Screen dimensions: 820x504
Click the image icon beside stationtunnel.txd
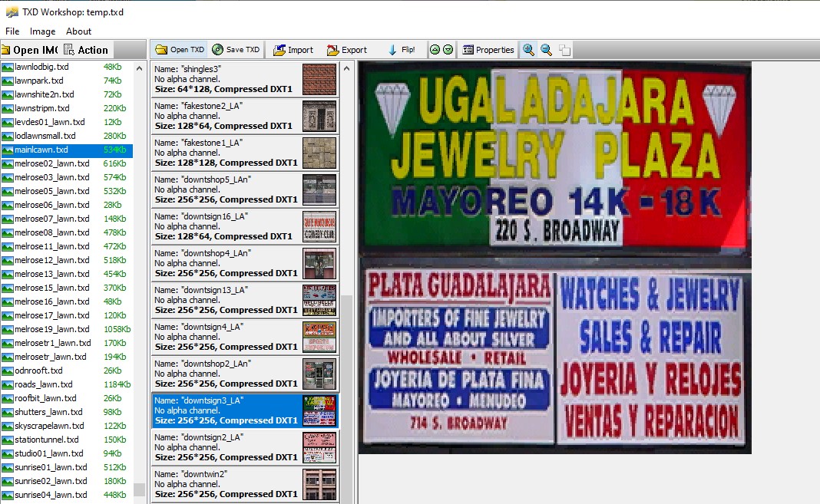(8, 440)
